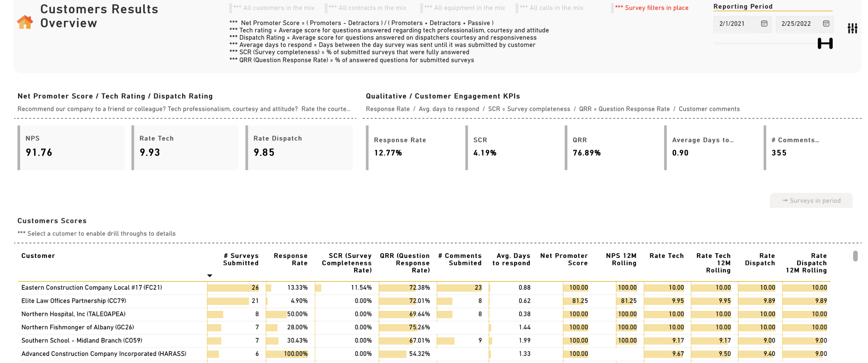
Task: Click the Surveys in period button
Action: (811, 201)
